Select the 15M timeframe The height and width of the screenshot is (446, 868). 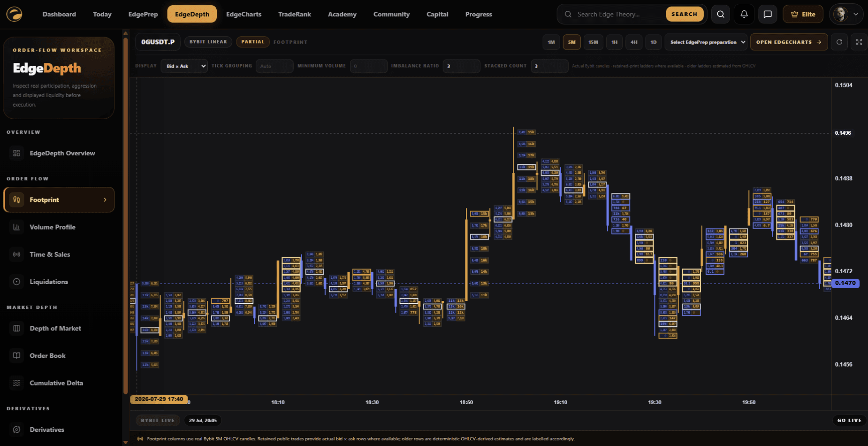coord(594,42)
